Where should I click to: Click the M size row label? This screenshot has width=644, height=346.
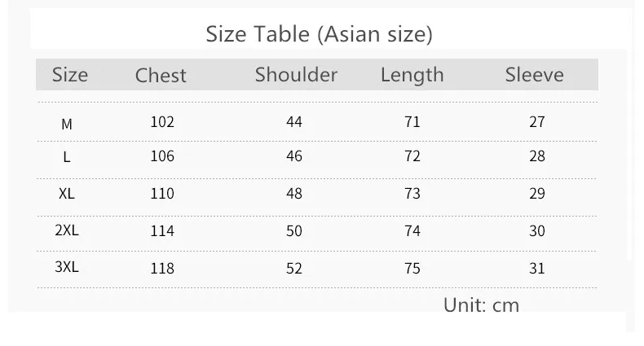[67, 125]
